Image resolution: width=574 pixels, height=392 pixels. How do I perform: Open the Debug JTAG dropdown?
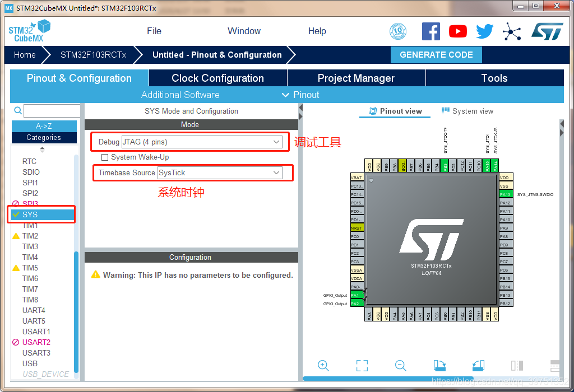tap(202, 142)
